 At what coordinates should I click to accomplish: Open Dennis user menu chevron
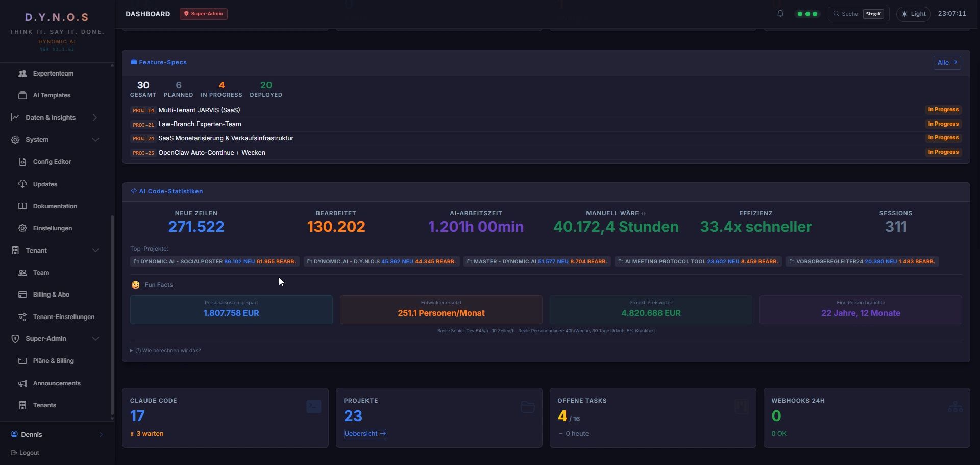point(101,435)
